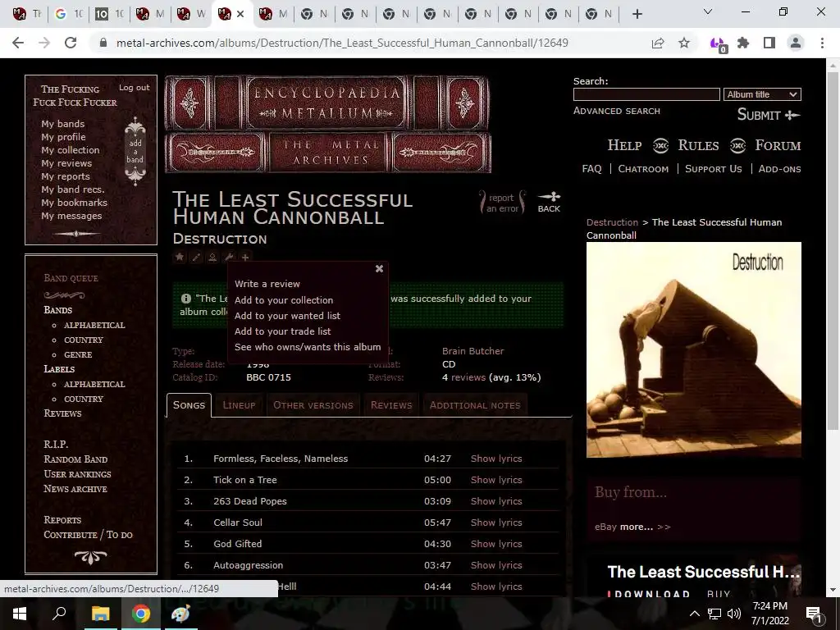Show hidden system tray icons
The height and width of the screenshot is (630, 840).
coord(694,614)
